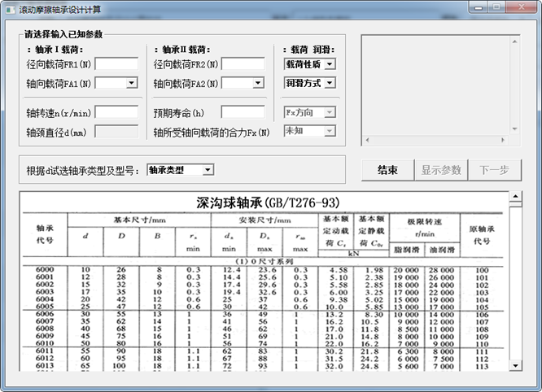Click the (1) 0 尺寸系列 row label
Image resolution: width=542 pixels, height=392 pixels.
[x=264, y=261]
